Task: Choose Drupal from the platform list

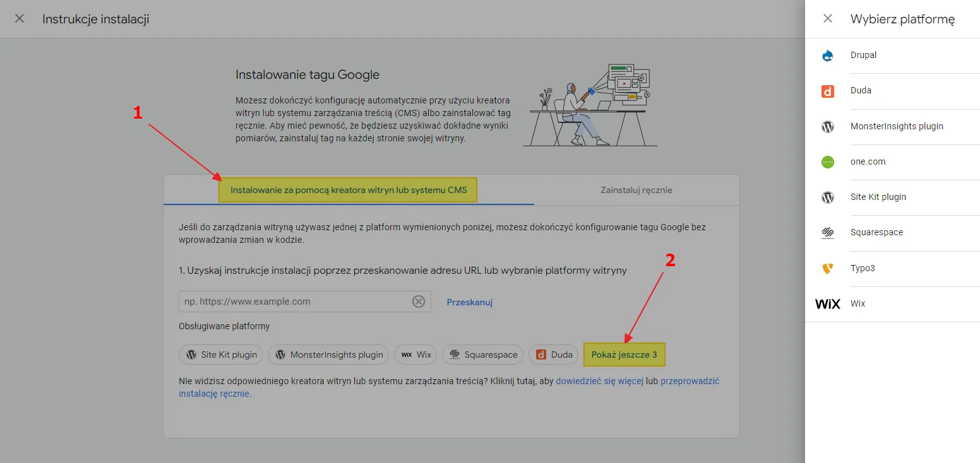Action: pos(893,56)
